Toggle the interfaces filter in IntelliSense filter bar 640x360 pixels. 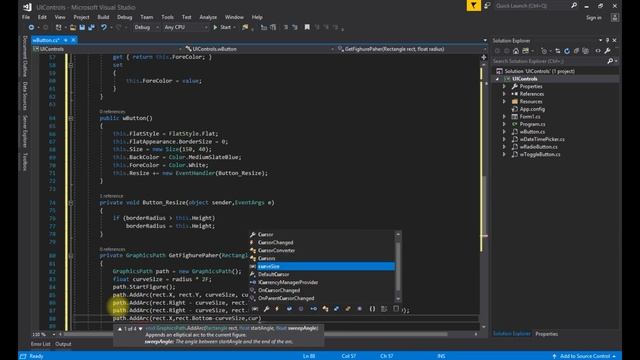coord(313,309)
